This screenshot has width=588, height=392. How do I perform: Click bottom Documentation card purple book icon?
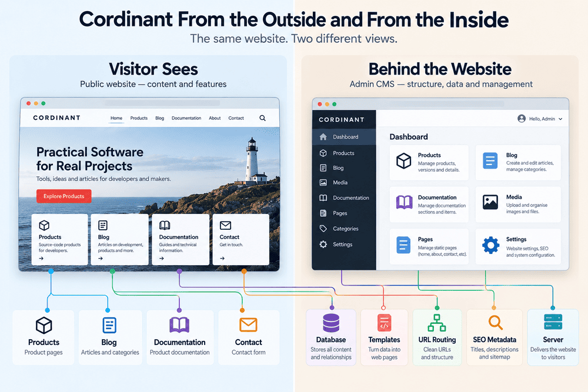179,325
